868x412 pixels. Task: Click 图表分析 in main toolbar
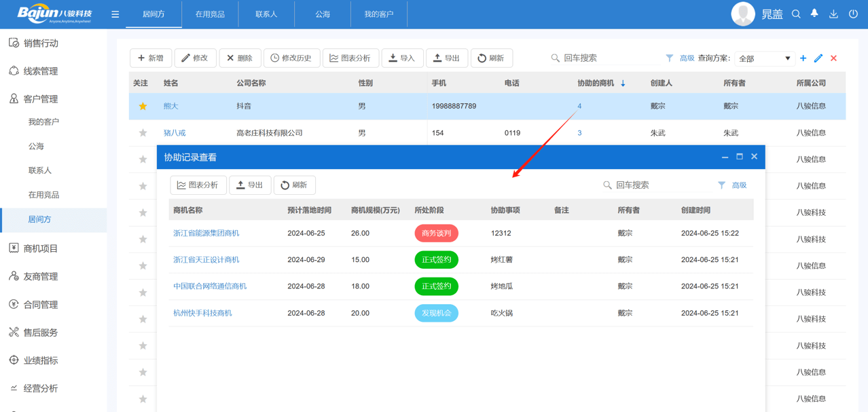[x=350, y=58]
